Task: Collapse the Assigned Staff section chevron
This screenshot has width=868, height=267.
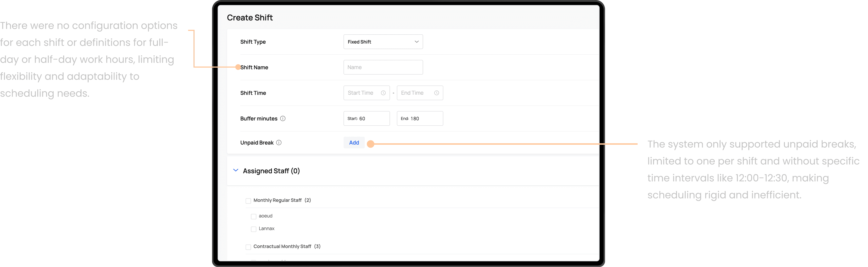Action: (235, 170)
